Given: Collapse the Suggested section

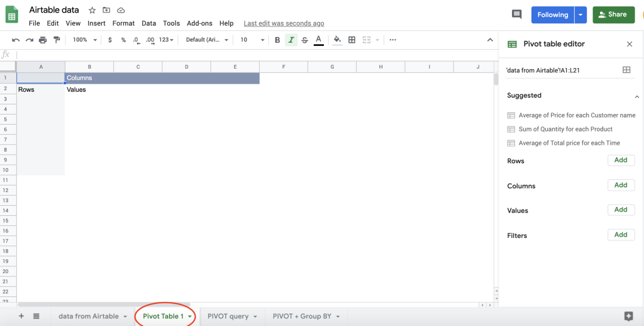Looking at the screenshot, I should pyautogui.click(x=636, y=97).
